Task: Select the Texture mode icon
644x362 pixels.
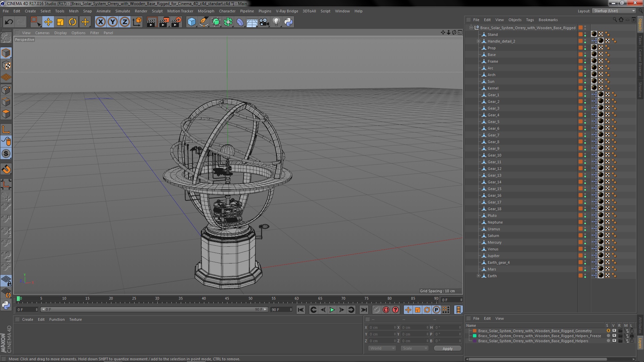Action: pyautogui.click(x=6, y=65)
